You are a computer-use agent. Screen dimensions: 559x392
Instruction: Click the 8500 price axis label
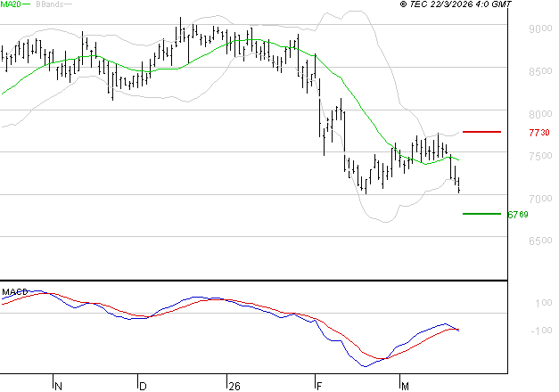[540, 71]
